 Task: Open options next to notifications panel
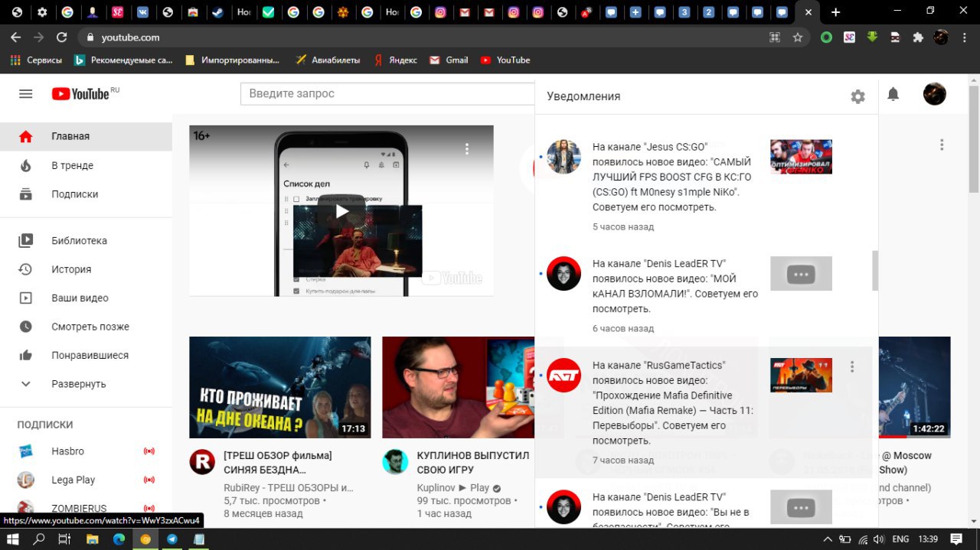pyautogui.click(x=942, y=145)
